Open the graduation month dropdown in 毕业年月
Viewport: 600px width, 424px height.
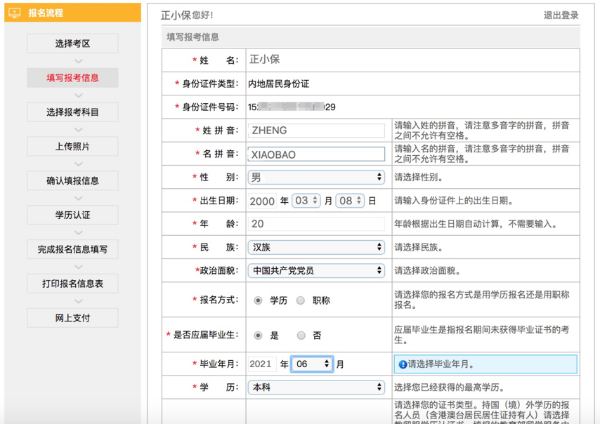point(311,364)
